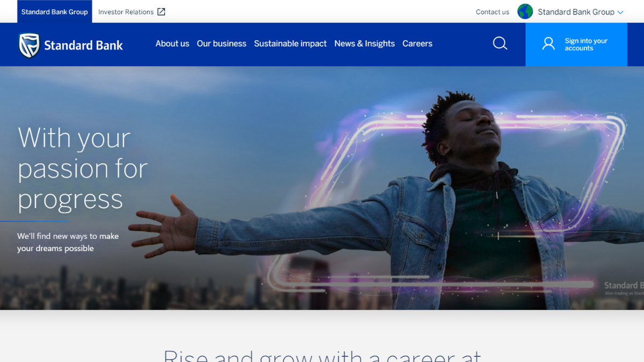Switch to the Standard Bank Group tab
644x362 pixels.
click(54, 11)
